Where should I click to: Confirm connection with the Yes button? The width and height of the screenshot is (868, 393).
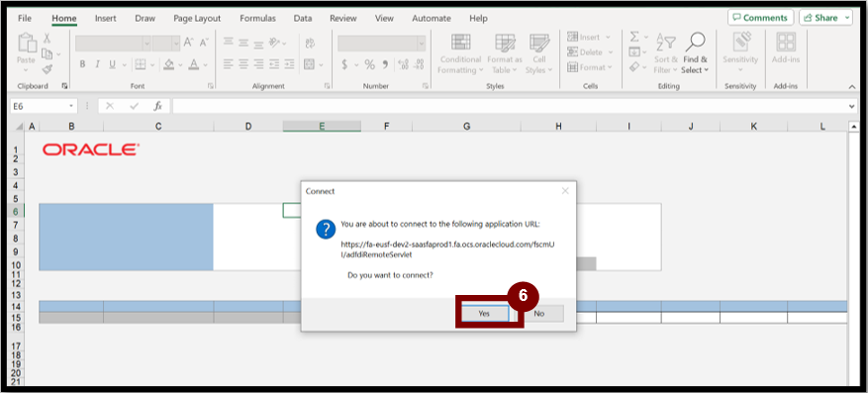tap(484, 313)
